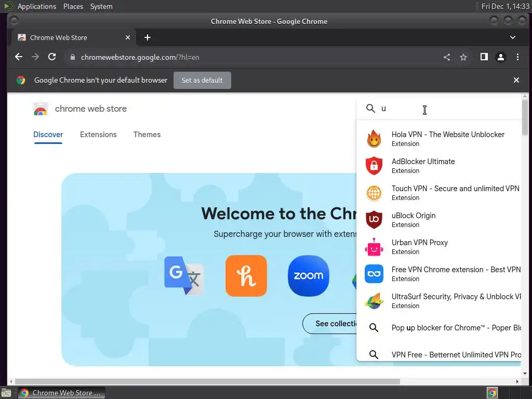This screenshot has height=399, width=532.
Task: Switch to the Themes tab
Action: pyautogui.click(x=147, y=135)
